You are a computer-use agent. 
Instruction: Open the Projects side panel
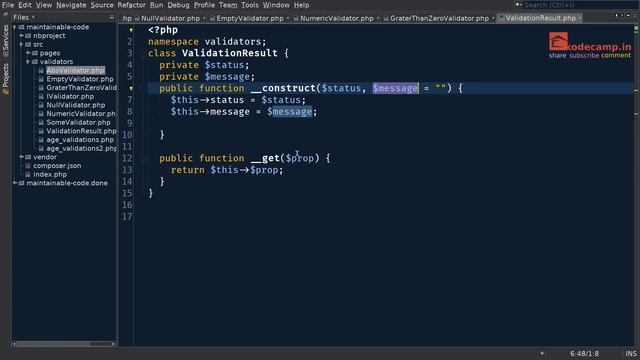click(5, 78)
